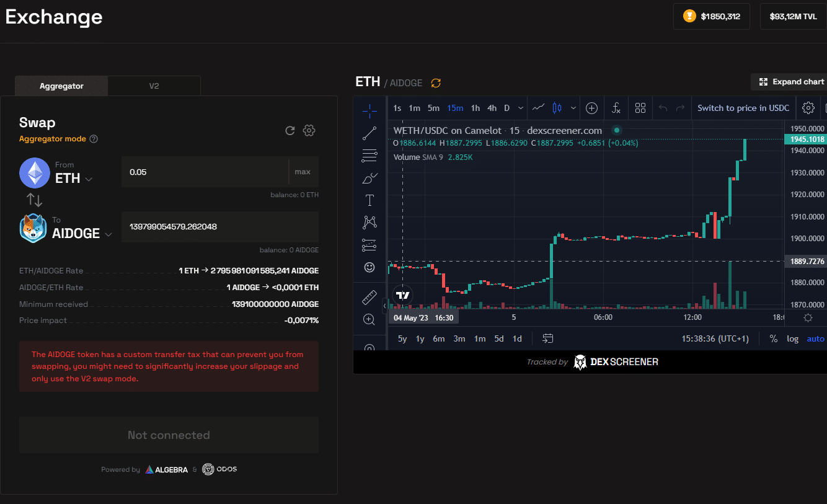Image resolution: width=827 pixels, height=504 pixels.
Task: Toggle percent scale on chart
Action: [x=774, y=338]
